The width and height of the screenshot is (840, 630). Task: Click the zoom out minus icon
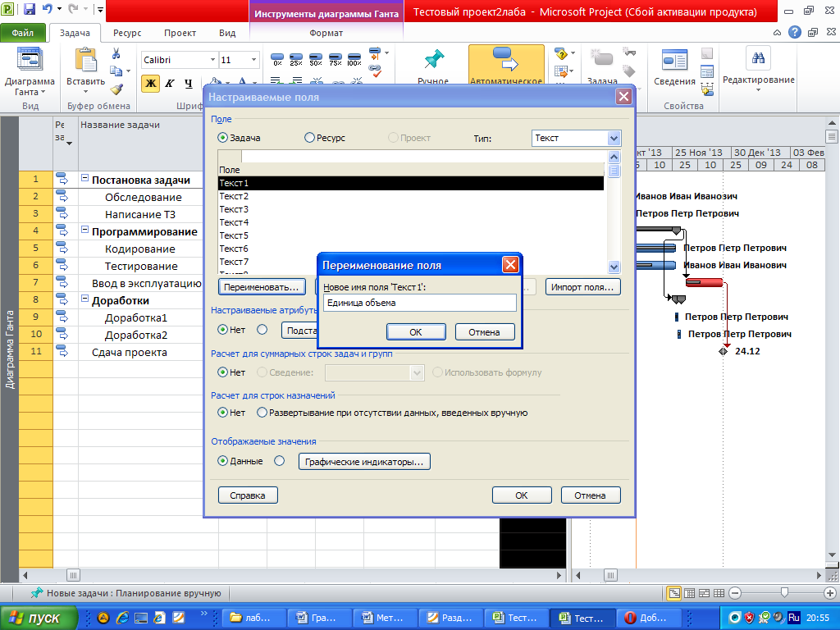[x=735, y=593]
